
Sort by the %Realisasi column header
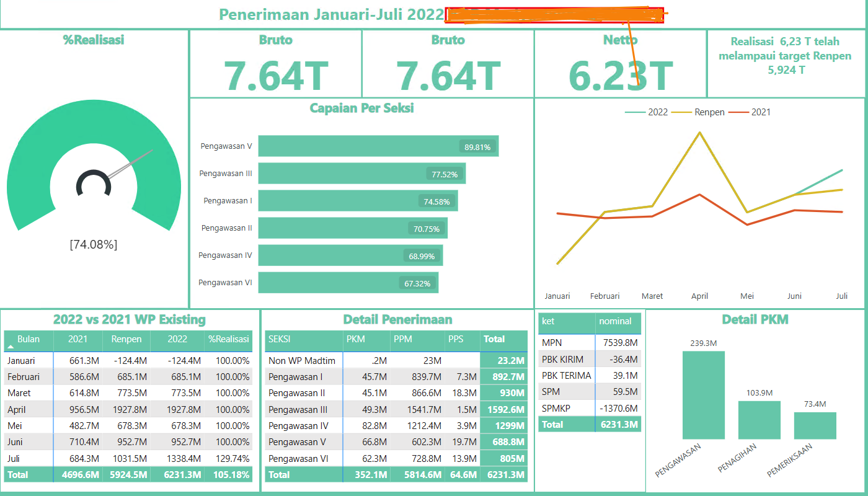tap(228, 339)
